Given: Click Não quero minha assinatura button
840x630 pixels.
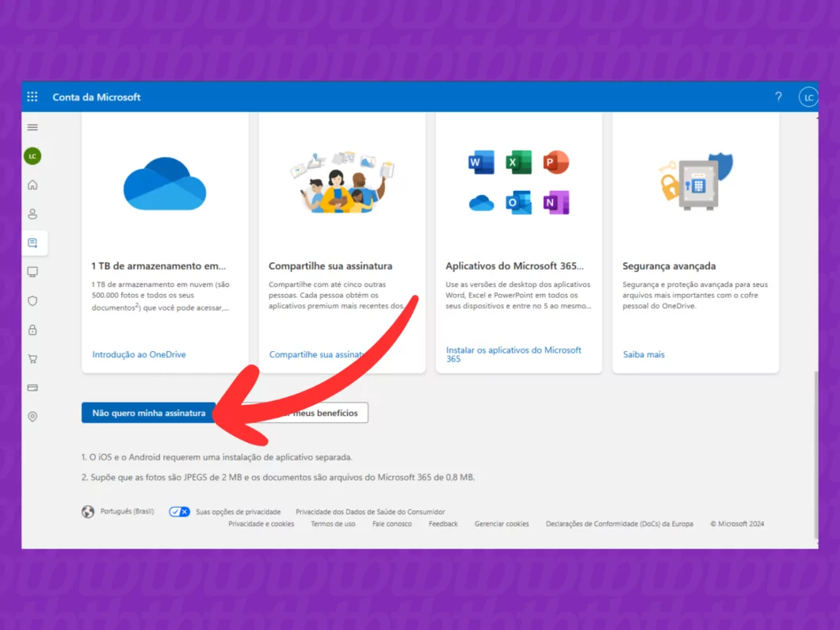Looking at the screenshot, I should click(149, 413).
